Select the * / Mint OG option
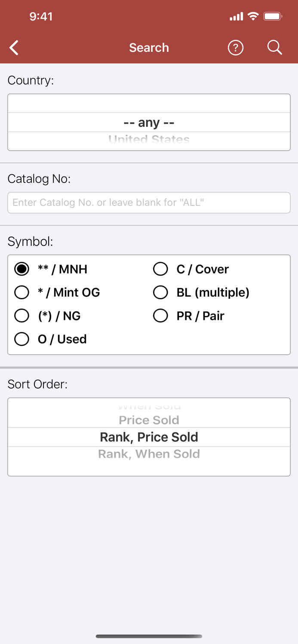The image size is (298, 644). tap(22, 292)
